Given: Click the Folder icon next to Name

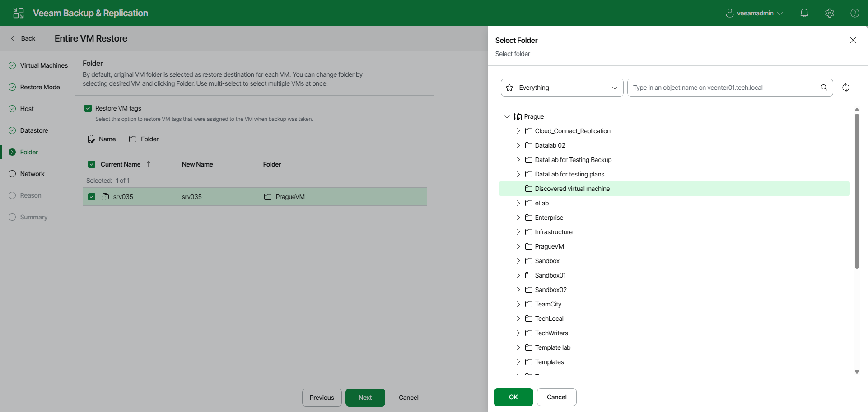Looking at the screenshot, I should [x=132, y=139].
